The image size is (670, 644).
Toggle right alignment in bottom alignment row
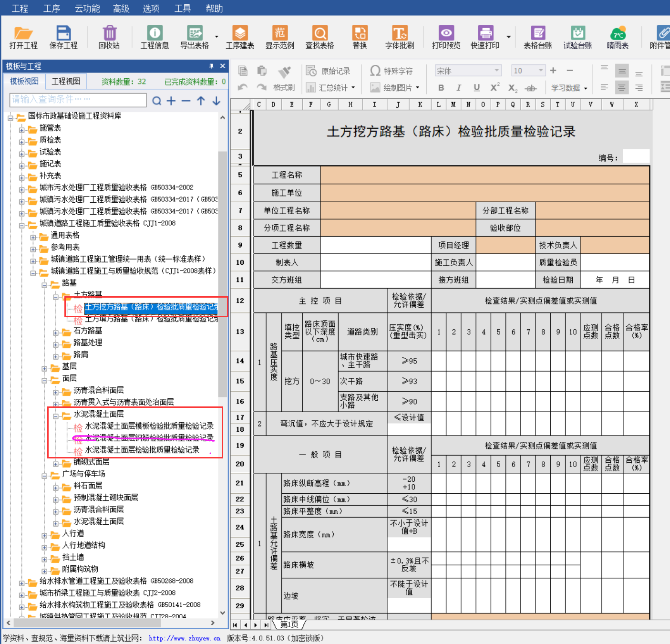tap(639, 87)
